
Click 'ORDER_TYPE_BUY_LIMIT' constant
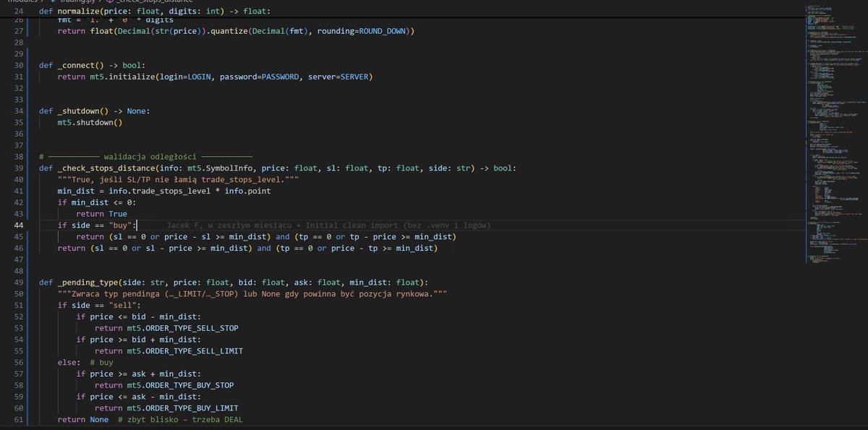click(192, 408)
